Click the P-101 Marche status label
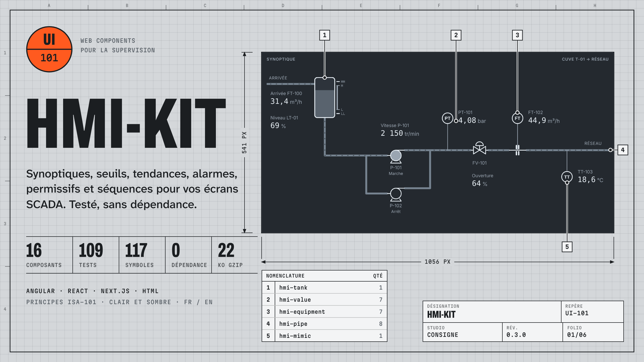 [x=396, y=173]
